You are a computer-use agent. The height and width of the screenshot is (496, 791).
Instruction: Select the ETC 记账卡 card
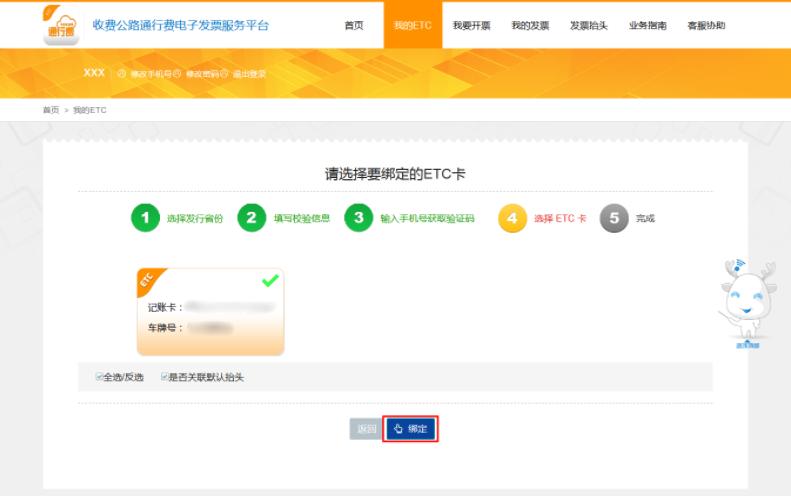[210, 311]
